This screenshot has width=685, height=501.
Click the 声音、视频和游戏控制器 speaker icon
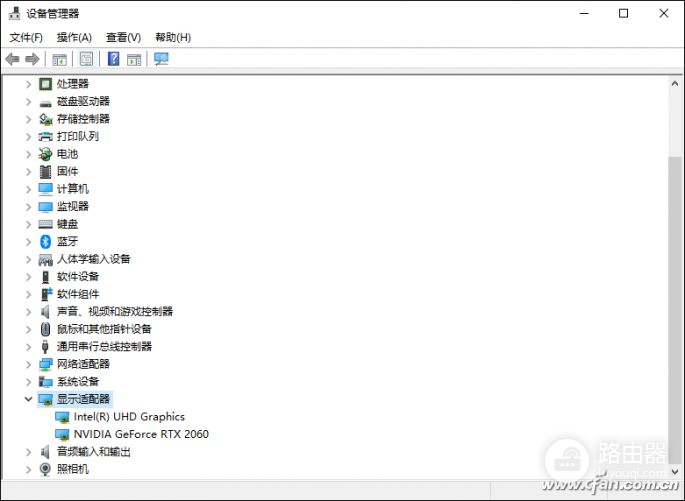(45, 311)
